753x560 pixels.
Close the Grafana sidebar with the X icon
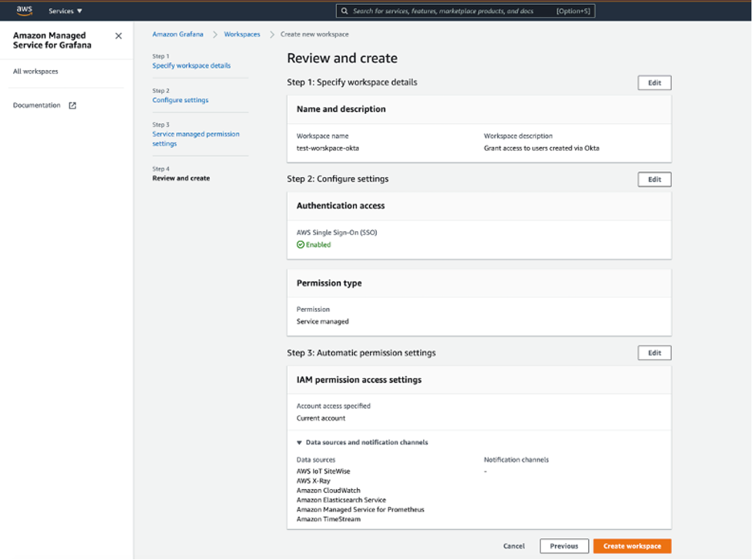coord(118,35)
